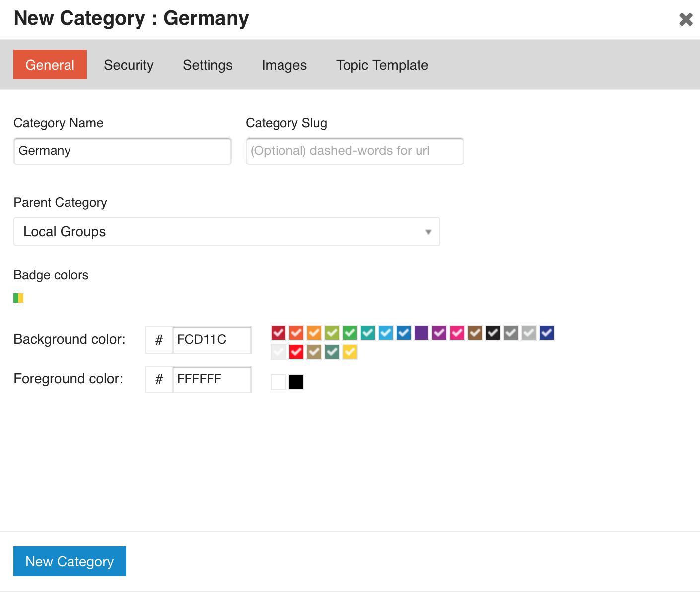Select the yellow background color swatch

pyautogui.click(x=350, y=352)
